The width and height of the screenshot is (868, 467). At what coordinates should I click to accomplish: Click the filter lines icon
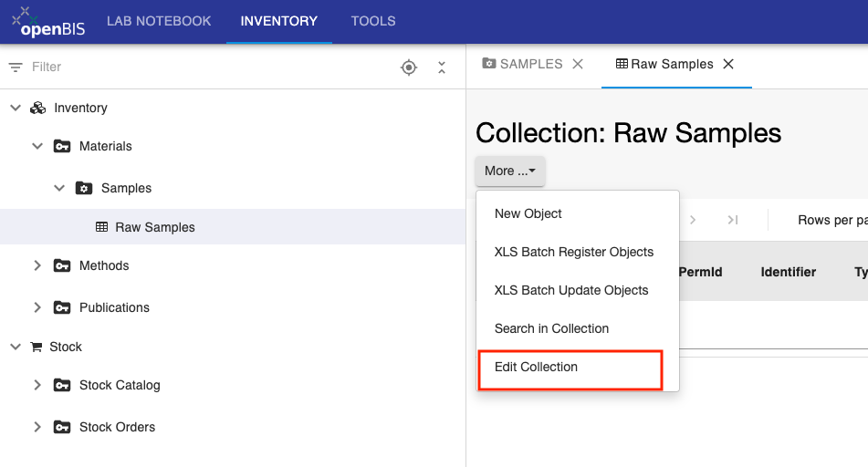pyautogui.click(x=16, y=67)
